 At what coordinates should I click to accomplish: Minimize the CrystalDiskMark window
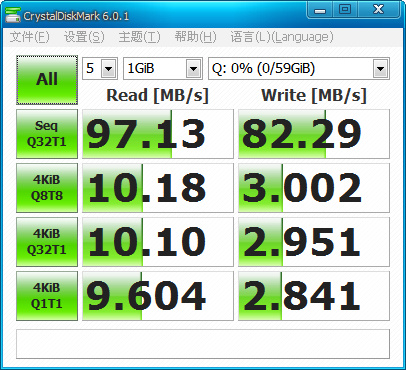319,9
